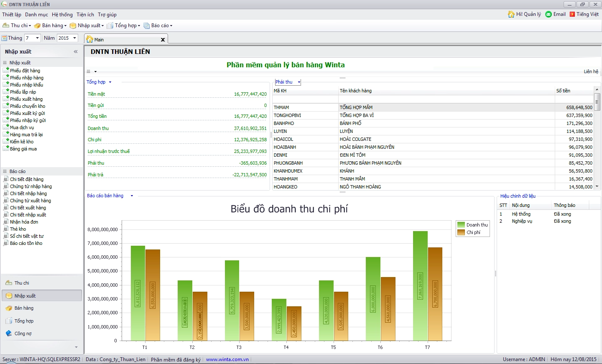Open the Báo cáo tồn kho report
602x364 pixels.
click(x=26, y=243)
